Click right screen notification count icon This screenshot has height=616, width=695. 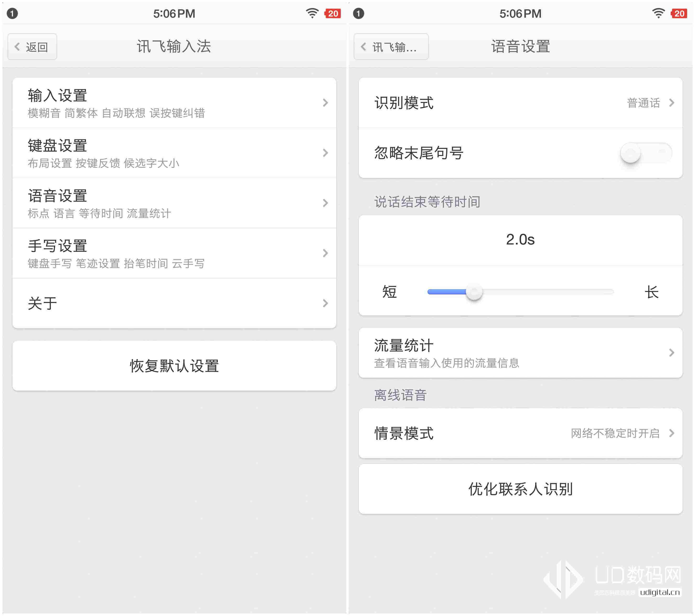[358, 13]
